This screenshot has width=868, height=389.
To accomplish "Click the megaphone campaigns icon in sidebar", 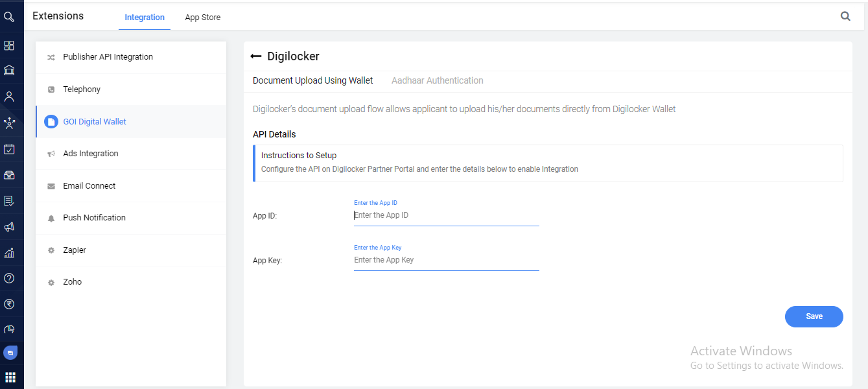I will pos(9,227).
